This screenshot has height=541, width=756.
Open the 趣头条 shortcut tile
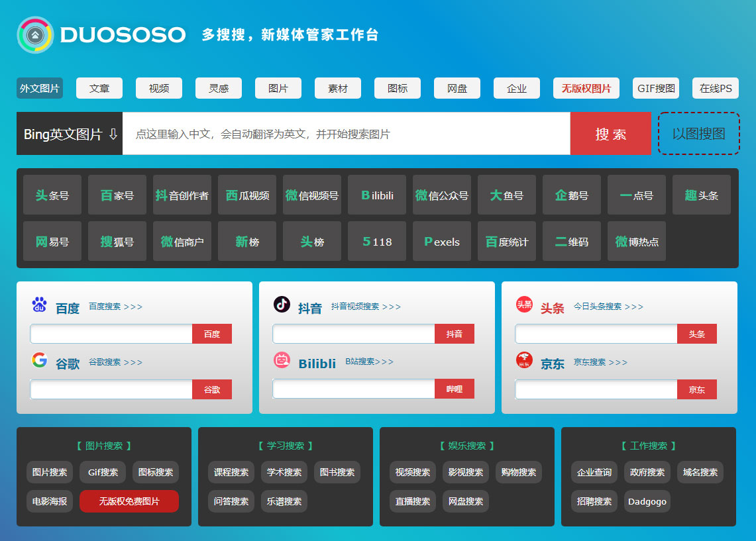[702, 195]
